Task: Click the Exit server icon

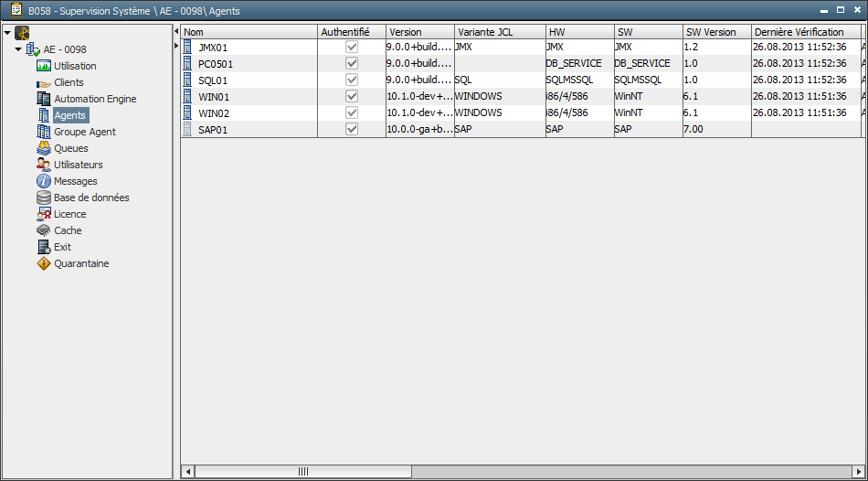Action: coord(44,247)
